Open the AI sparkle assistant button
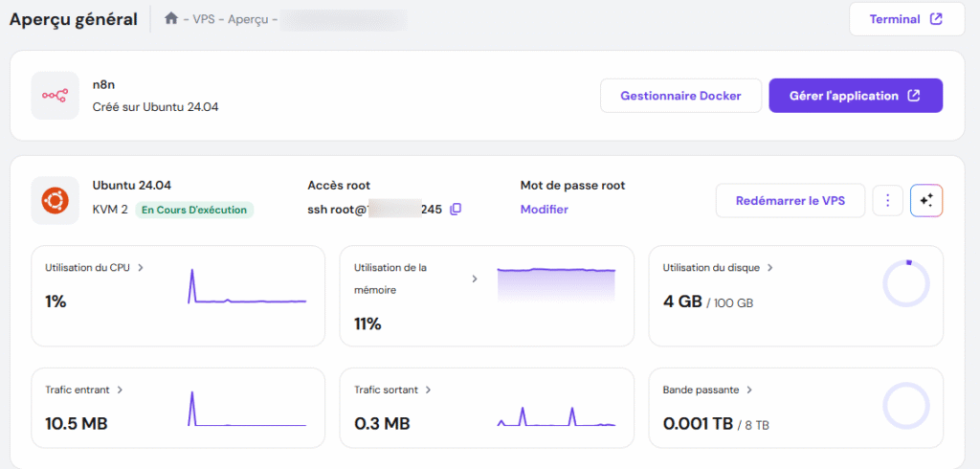 point(925,200)
